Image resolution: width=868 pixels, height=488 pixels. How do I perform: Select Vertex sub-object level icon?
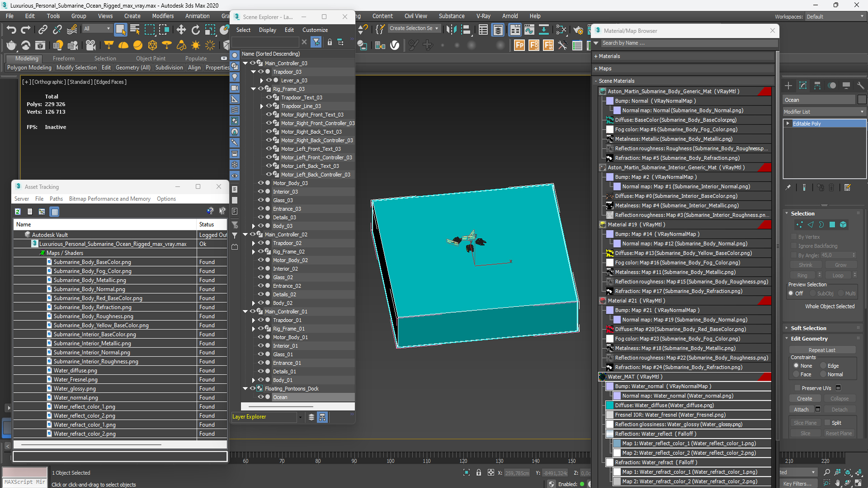point(799,225)
